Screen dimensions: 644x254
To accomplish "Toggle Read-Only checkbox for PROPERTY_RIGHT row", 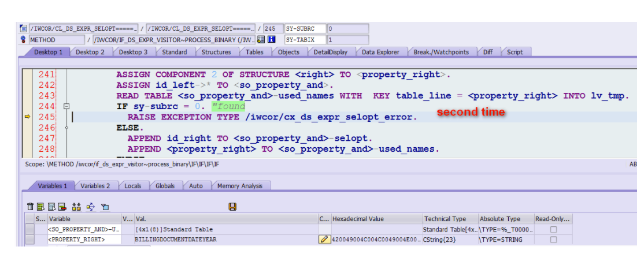I will (x=553, y=239).
